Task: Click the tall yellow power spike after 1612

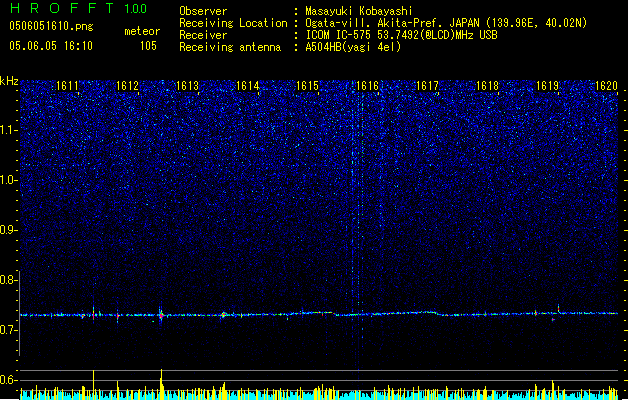Action: (x=161, y=384)
